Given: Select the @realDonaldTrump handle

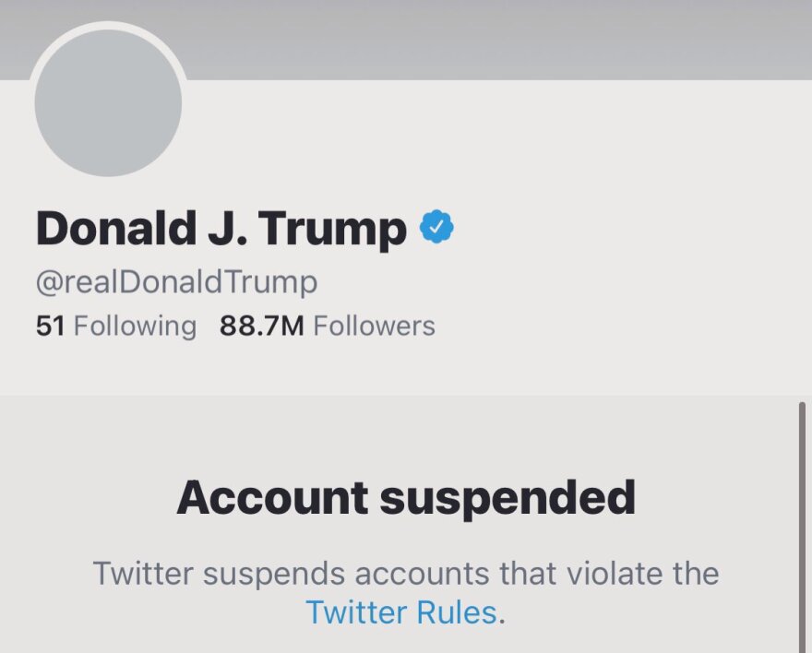Looking at the screenshot, I should click(x=176, y=282).
